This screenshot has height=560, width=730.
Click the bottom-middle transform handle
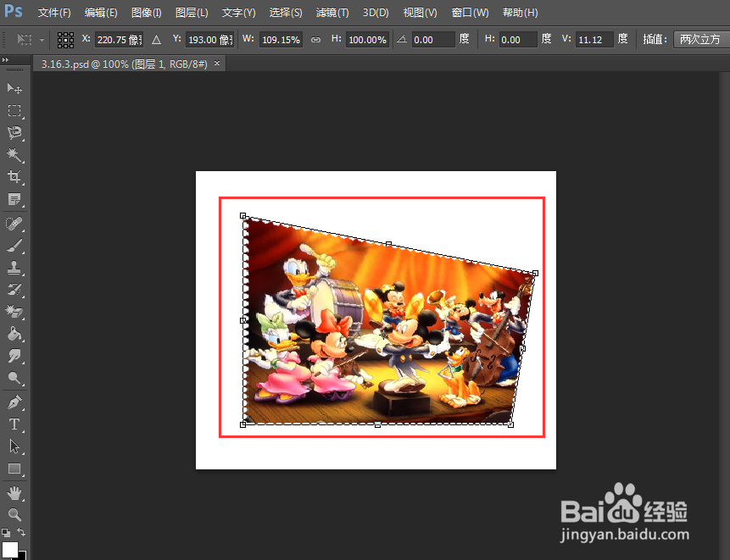coord(377,424)
